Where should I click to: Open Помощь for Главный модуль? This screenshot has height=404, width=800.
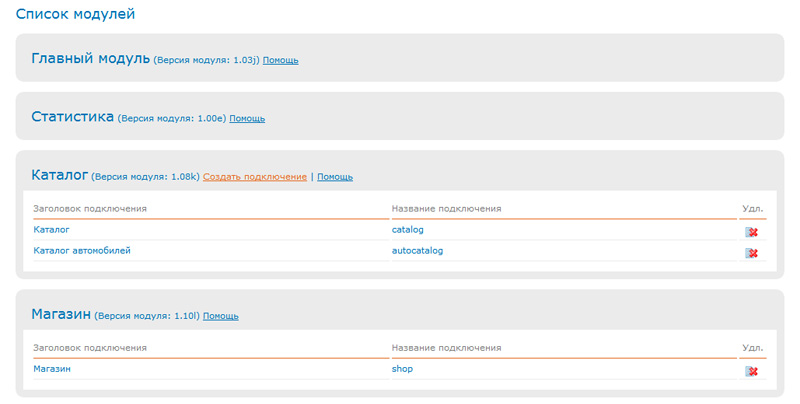click(280, 60)
